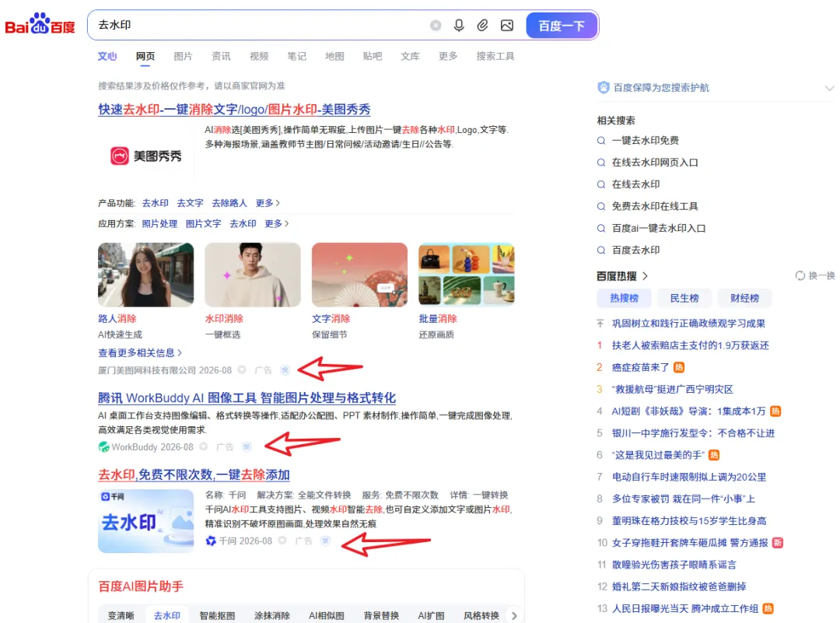840x623 pixels.
Task: Start voice search with microphone icon
Action: (x=459, y=25)
